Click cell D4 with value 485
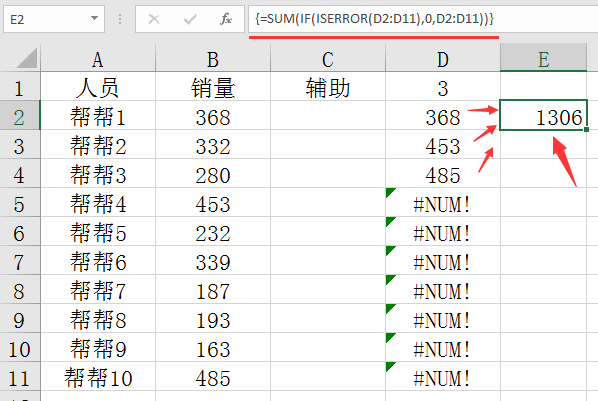 tap(443, 174)
